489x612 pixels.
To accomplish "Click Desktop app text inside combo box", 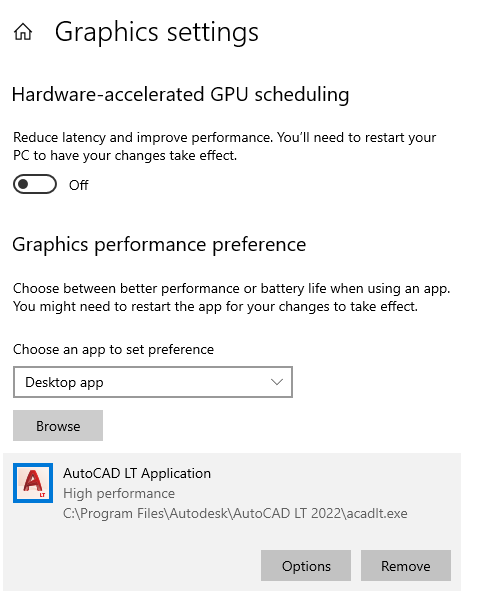I will [64, 382].
